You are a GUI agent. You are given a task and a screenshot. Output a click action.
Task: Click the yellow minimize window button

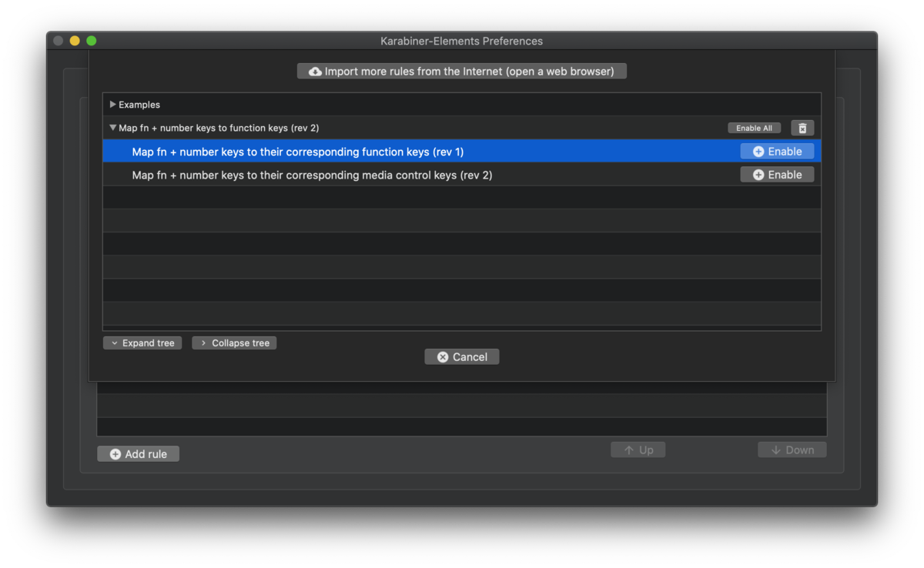click(75, 41)
